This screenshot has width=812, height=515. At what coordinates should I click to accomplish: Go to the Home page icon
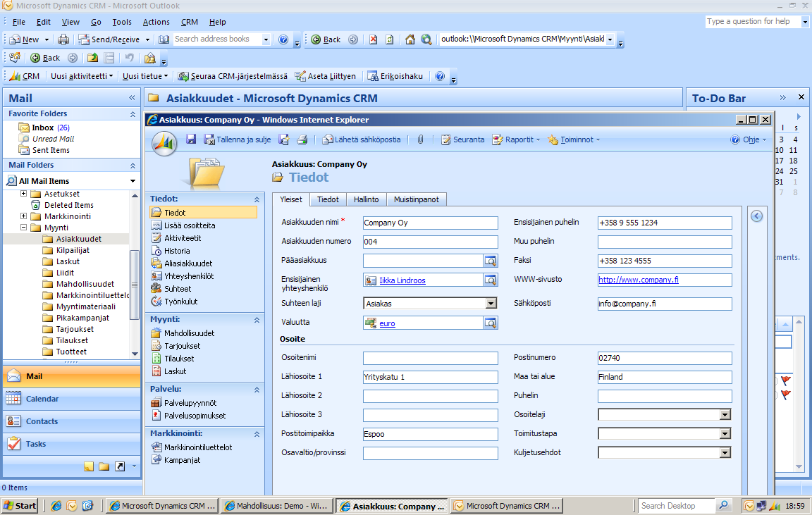click(410, 39)
